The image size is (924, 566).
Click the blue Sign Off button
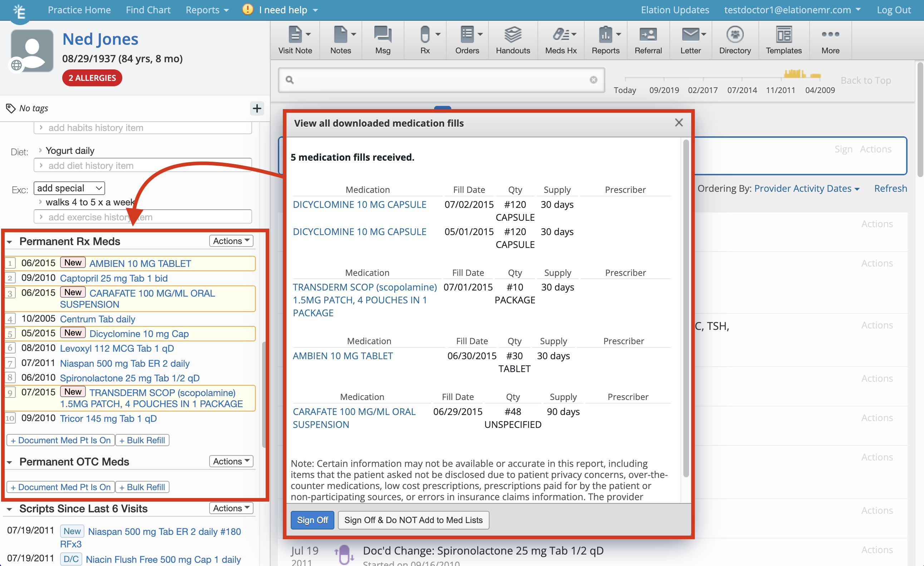(312, 520)
